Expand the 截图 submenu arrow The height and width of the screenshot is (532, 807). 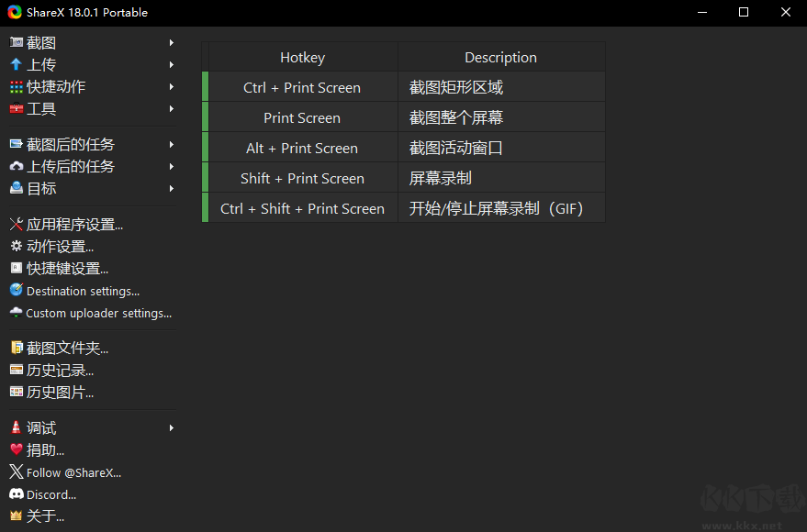(172, 43)
